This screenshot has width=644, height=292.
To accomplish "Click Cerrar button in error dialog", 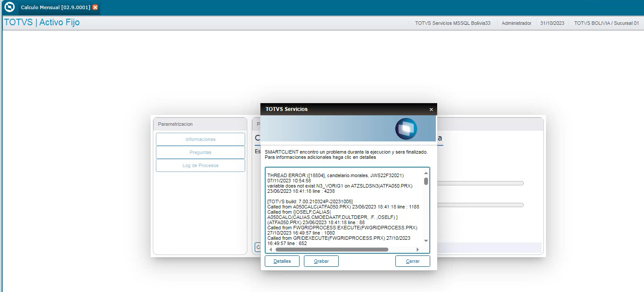I will pyautogui.click(x=413, y=261).
